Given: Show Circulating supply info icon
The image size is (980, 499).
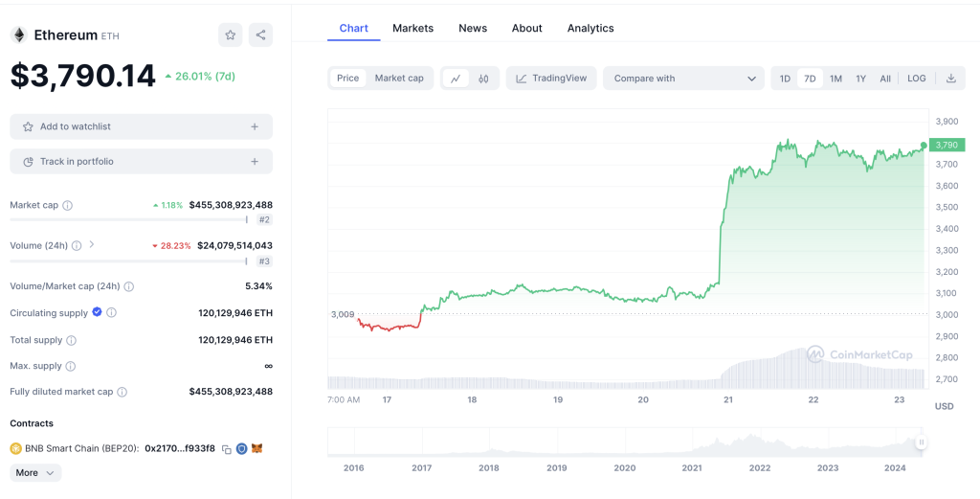Looking at the screenshot, I should 111,312.
